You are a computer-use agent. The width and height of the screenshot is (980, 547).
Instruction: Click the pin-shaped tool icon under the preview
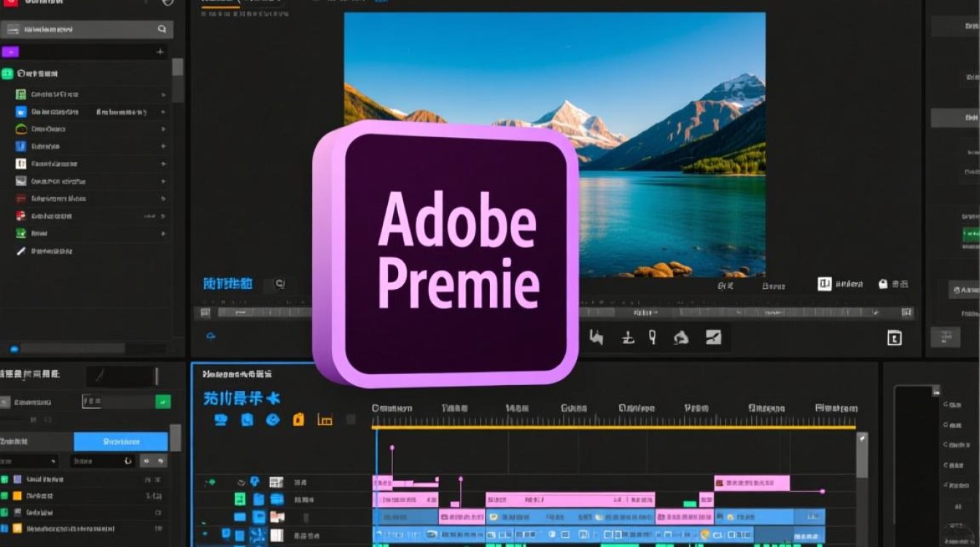tap(653, 337)
